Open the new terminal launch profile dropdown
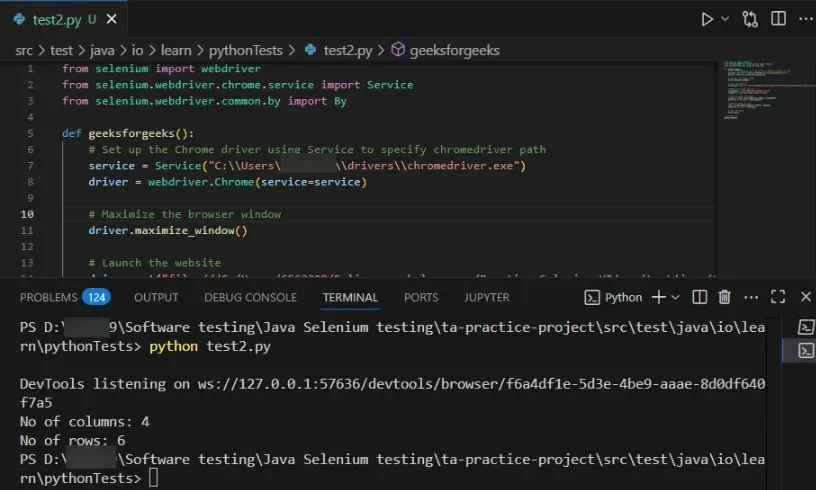Viewport: 816px width, 490px height. point(675,297)
